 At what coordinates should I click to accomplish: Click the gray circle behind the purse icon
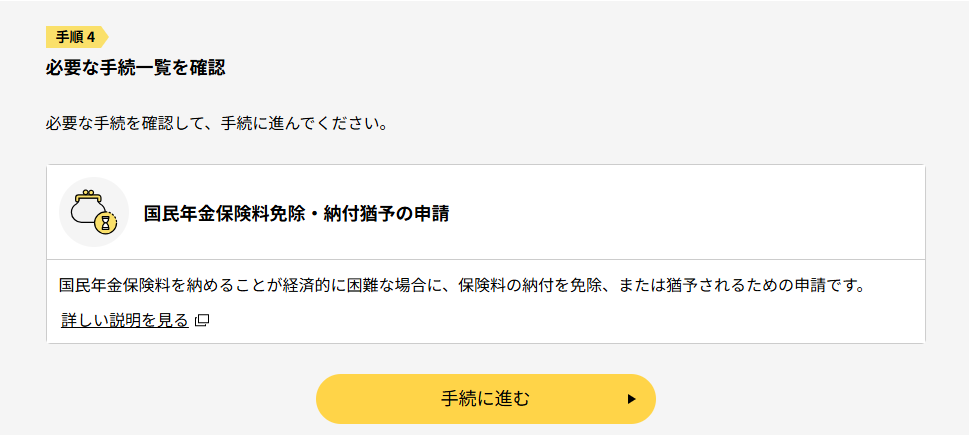[93, 212]
